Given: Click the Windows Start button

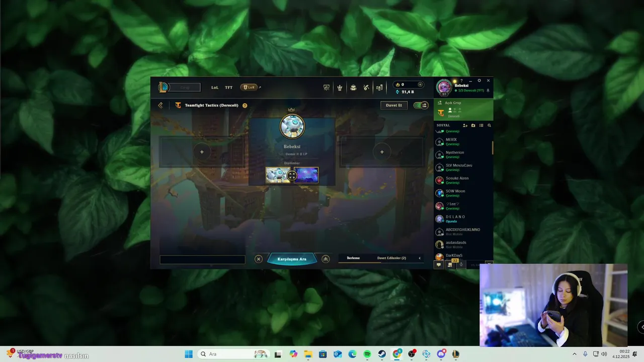Looking at the screenshot, I should pos(189,354).
